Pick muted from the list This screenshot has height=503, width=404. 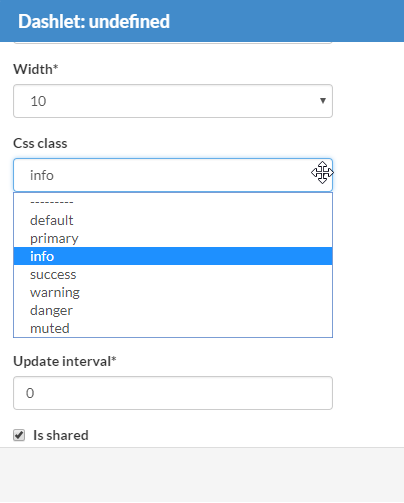click(173, 328)
